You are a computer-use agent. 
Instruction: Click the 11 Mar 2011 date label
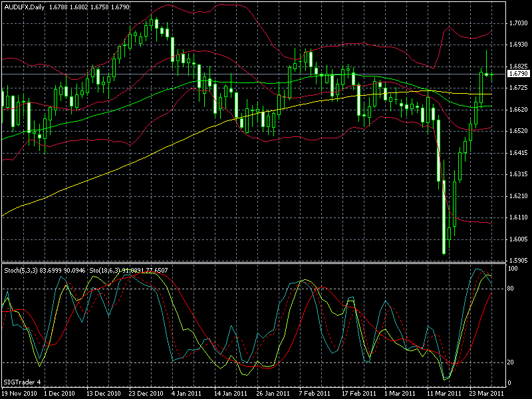pos(444,393)
